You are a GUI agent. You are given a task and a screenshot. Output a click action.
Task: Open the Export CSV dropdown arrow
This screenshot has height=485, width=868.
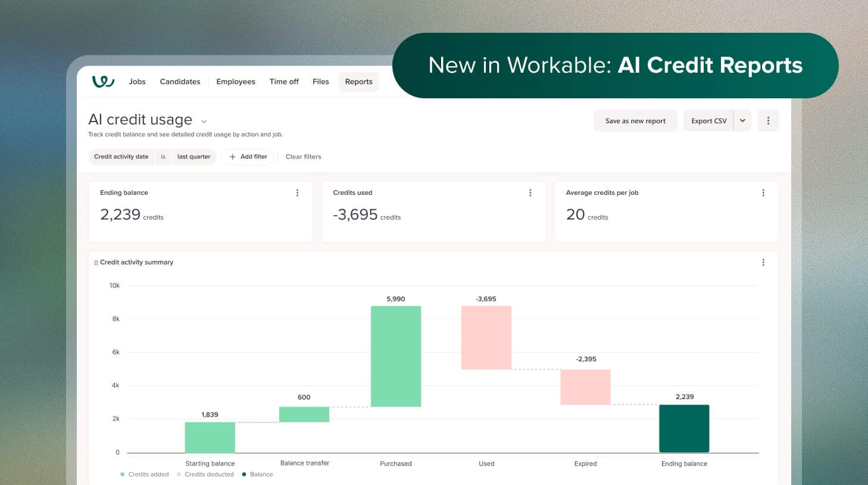[x=742, y=120]
